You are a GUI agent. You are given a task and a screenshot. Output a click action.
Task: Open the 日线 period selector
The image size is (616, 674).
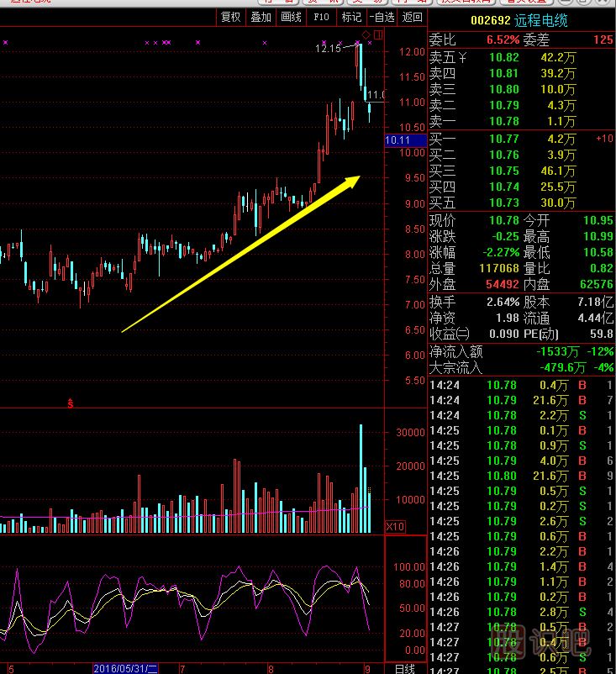pos(404,668)
